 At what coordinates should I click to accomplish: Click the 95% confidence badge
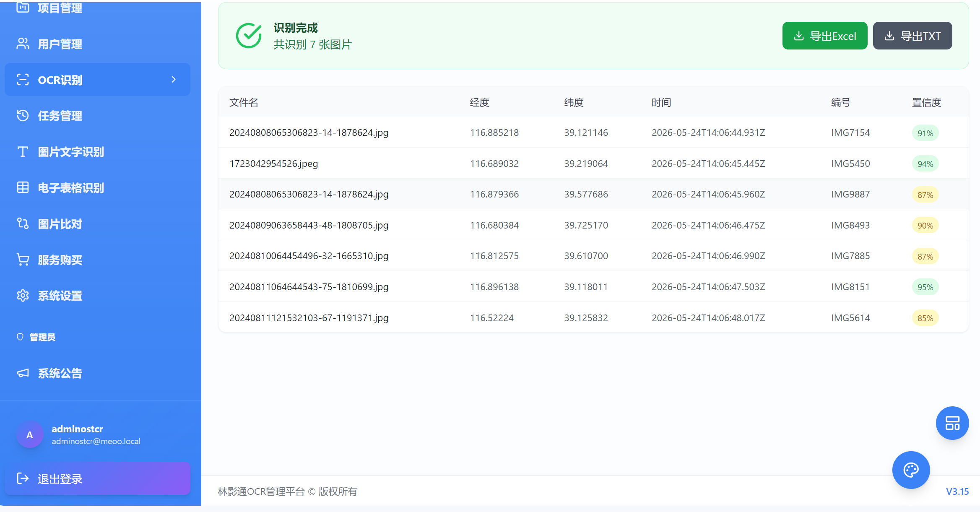pyautogui.click(x=925, y=287)
